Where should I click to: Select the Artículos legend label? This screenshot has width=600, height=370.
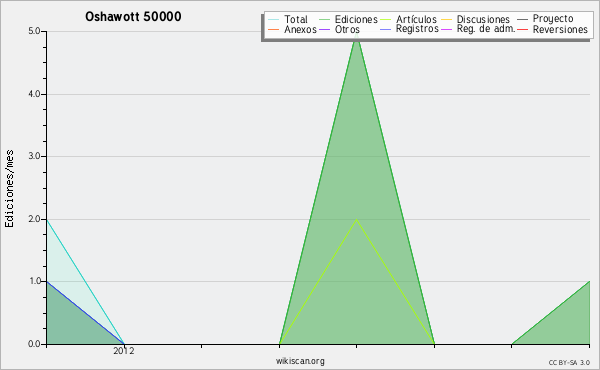click(x=416, y=19)
